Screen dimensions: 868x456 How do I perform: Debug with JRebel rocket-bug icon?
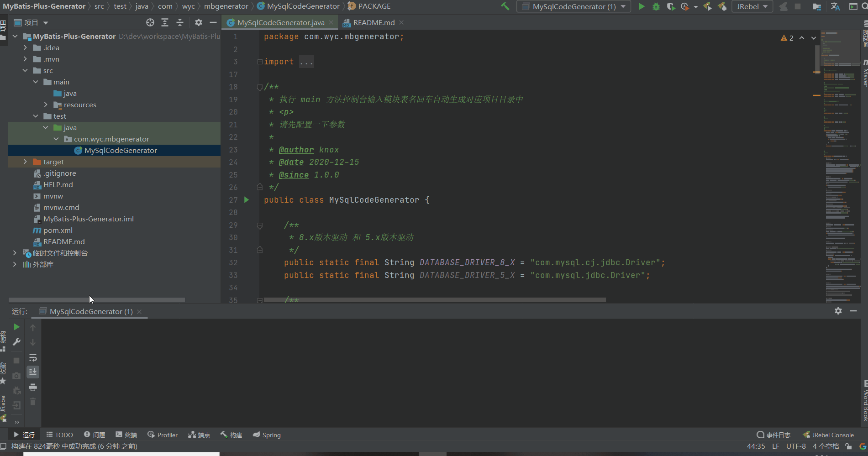pos(722,6)
